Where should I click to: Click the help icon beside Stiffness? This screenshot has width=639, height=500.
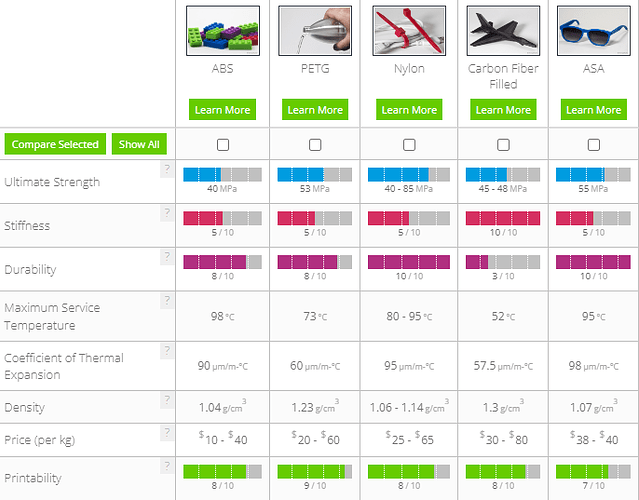167,213
